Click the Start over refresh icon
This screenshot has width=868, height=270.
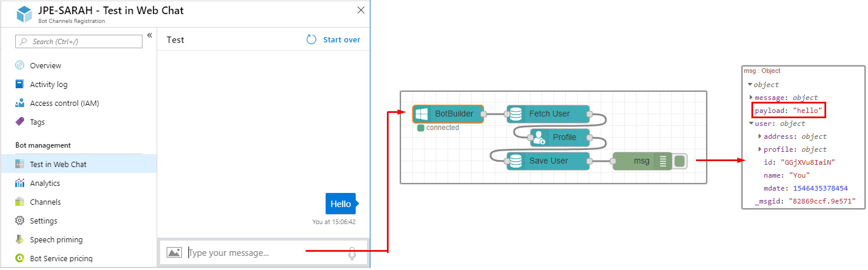pos(312,39)
